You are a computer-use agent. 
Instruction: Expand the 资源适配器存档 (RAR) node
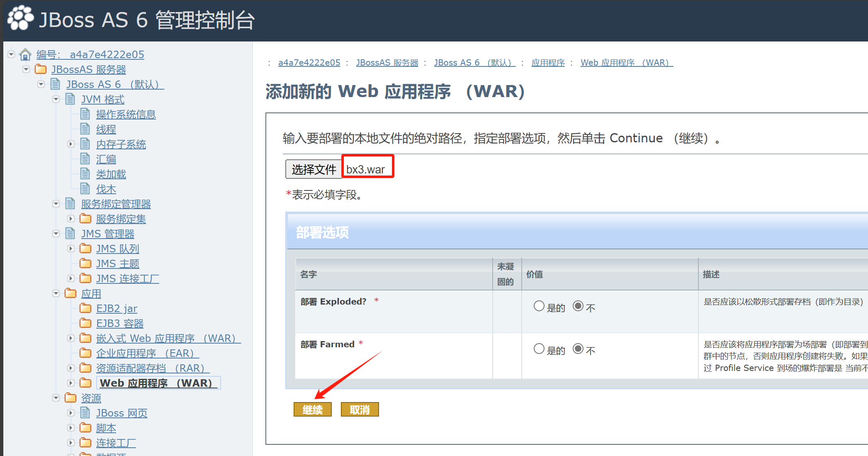pyautogui.click(x=71, y=368)
